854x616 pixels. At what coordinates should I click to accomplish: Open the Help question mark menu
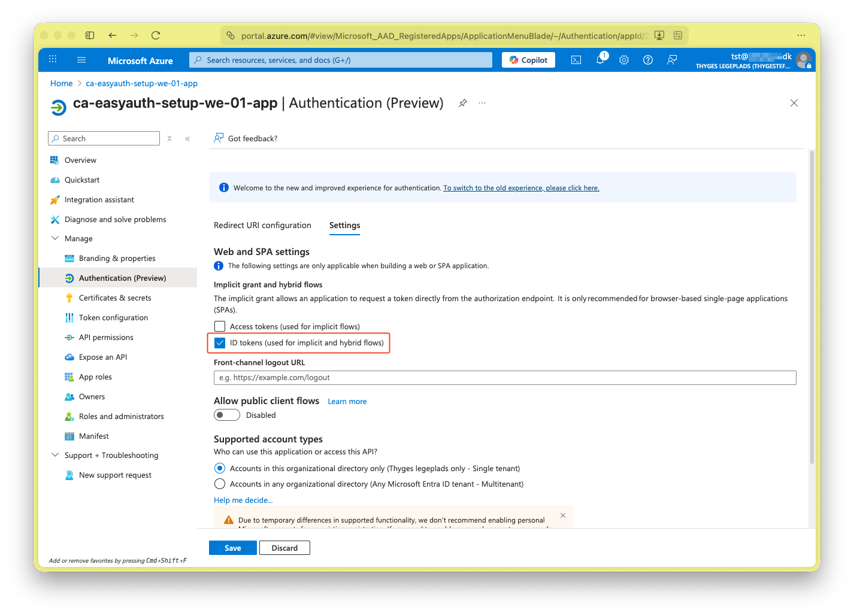(x=648, y=60)
